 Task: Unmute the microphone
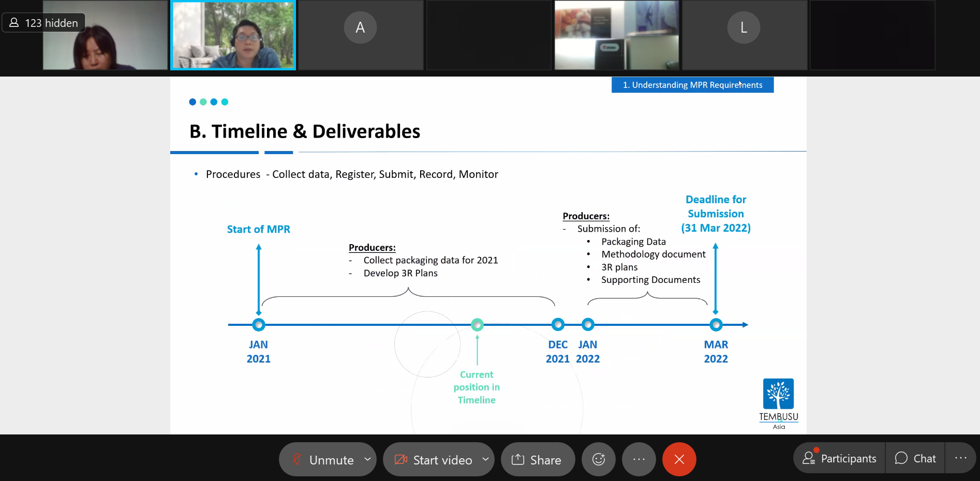coord(323,459)
